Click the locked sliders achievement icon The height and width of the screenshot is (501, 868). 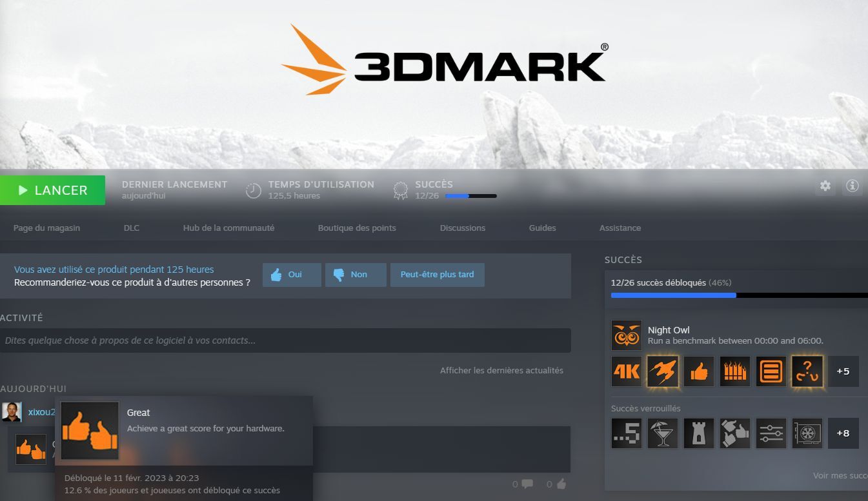771,433
